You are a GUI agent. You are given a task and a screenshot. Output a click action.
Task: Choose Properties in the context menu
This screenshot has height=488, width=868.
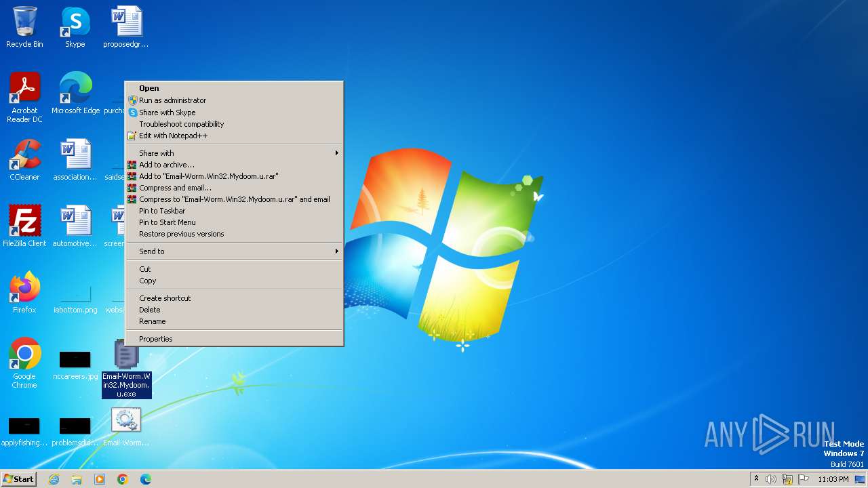pyautogui.click(x=234, y=339)
